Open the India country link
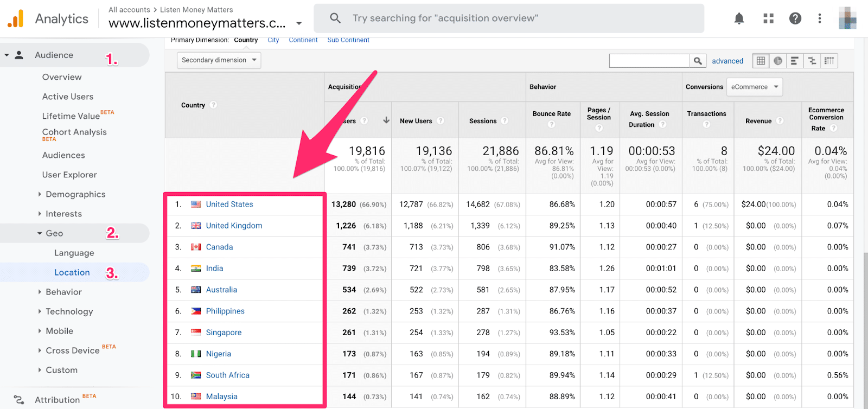The width and height of the screenshot is (868, 409). point(214,268)
